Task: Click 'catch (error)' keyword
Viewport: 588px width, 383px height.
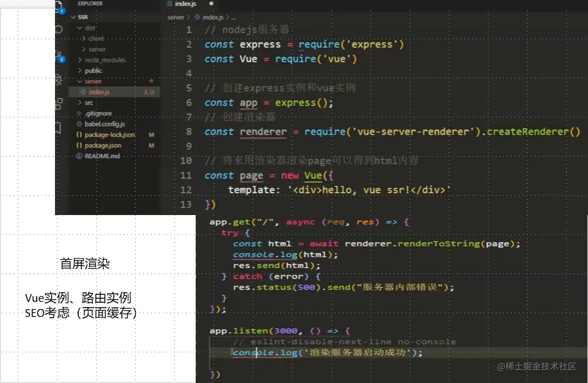Action: [x=271, y=276]
